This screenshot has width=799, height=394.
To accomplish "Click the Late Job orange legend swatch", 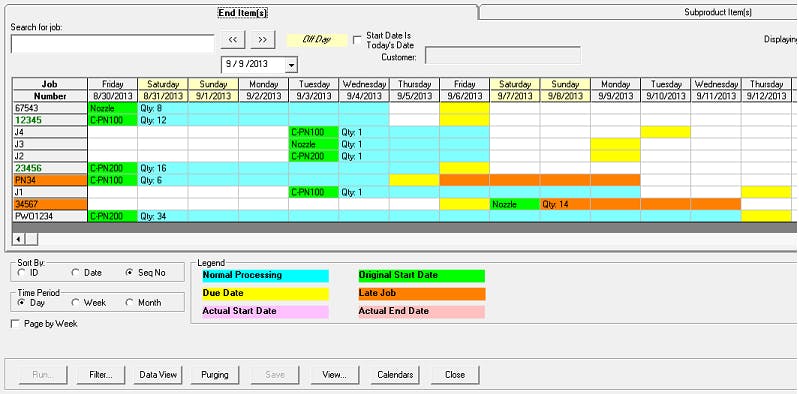I will point(422,294).
